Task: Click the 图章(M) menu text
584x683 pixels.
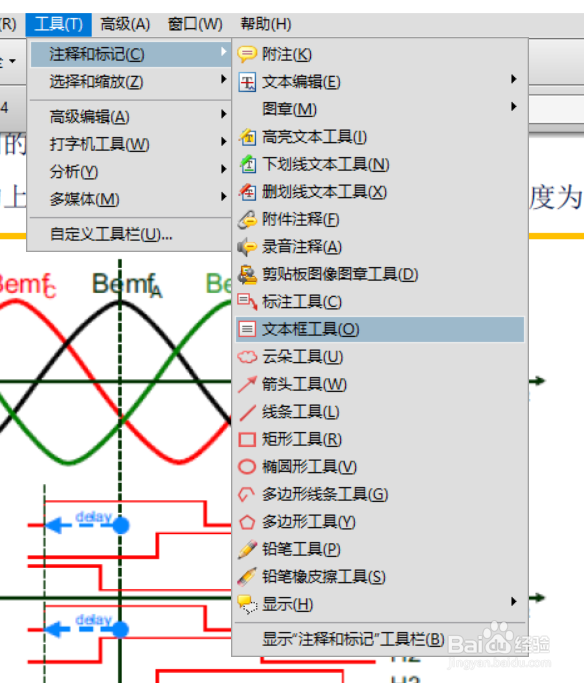Action: [x=289, y=109]
